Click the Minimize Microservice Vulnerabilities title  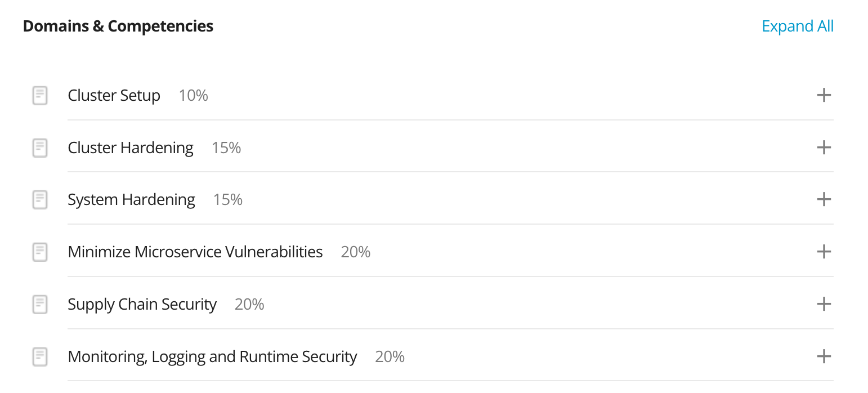pos(195,252)
